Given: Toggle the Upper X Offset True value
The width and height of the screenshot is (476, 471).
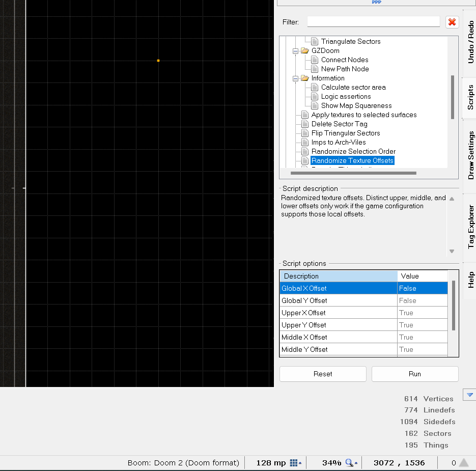Looking at the screenshot, I should pos(422,313).
